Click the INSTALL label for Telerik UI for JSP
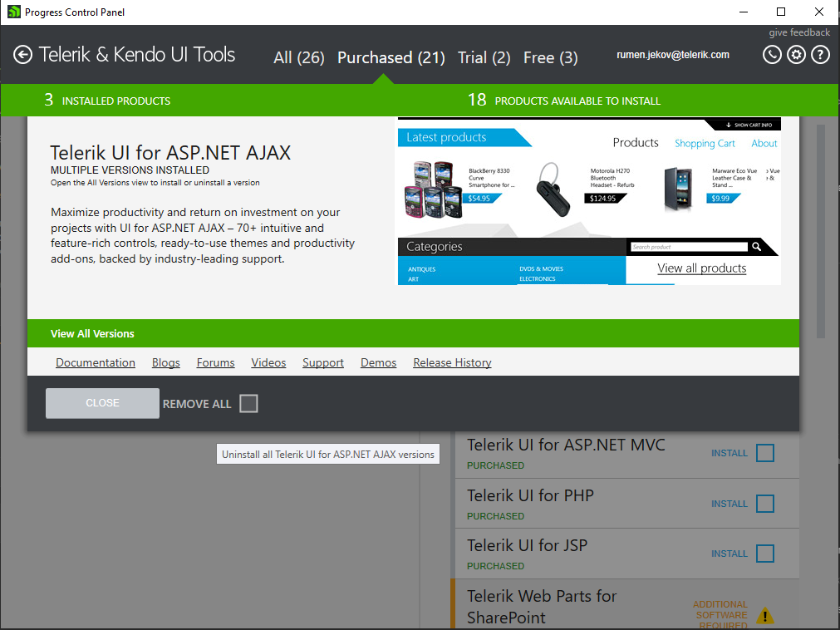Image resolution: width=840 pixels, height=630 pixels. tap(729, 554)
